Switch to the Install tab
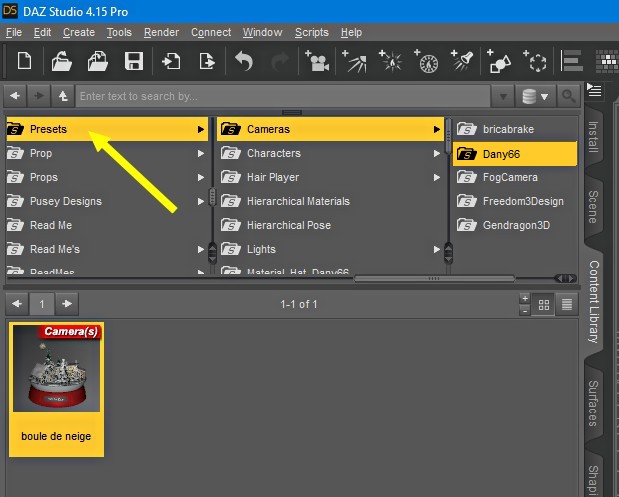The width and height of the screenshot is (619, 497). coord(593,137)
